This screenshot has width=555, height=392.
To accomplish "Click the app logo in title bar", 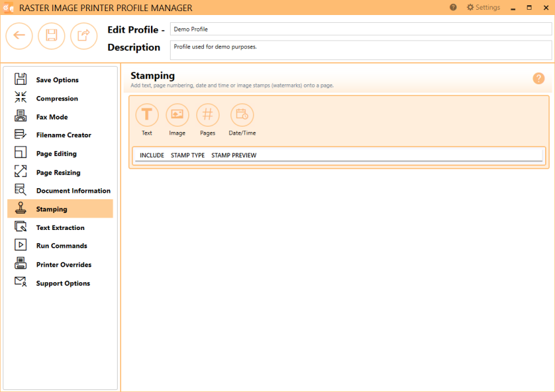I will [x=8, y=7].
